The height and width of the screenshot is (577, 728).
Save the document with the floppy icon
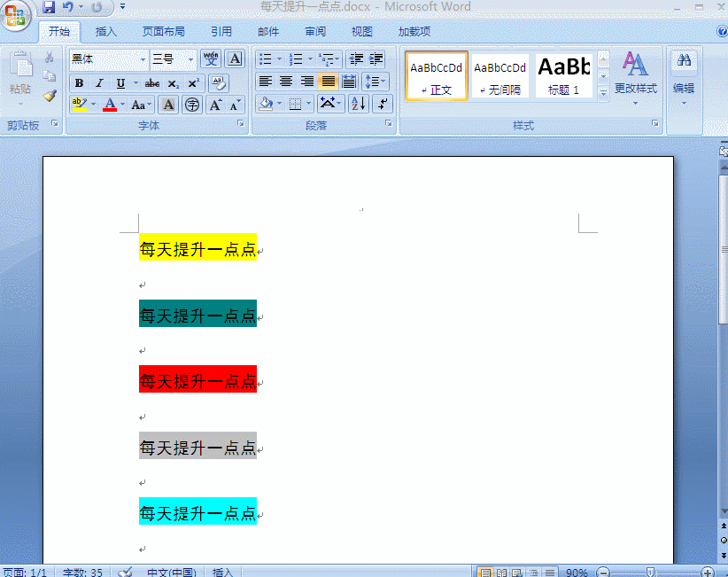49,7
